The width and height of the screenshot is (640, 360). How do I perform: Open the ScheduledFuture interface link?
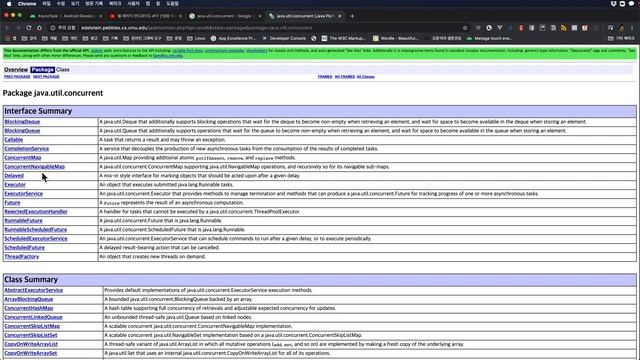24,247
